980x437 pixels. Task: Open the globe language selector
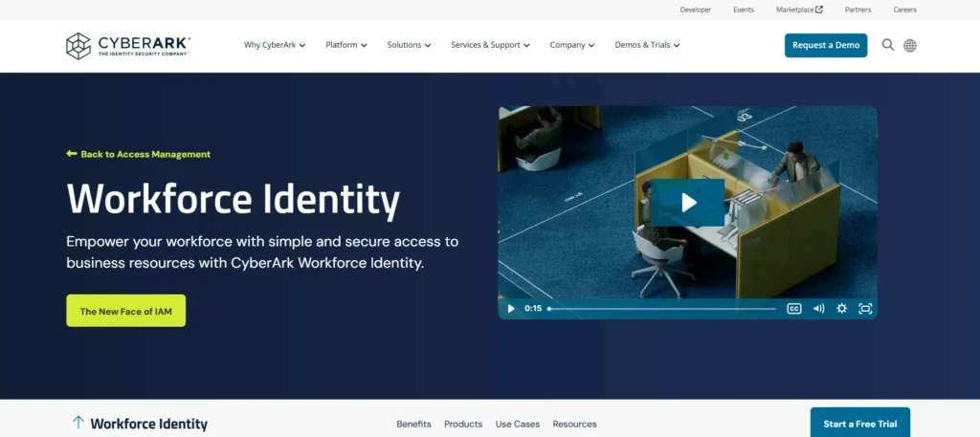(x=910, y=46)
